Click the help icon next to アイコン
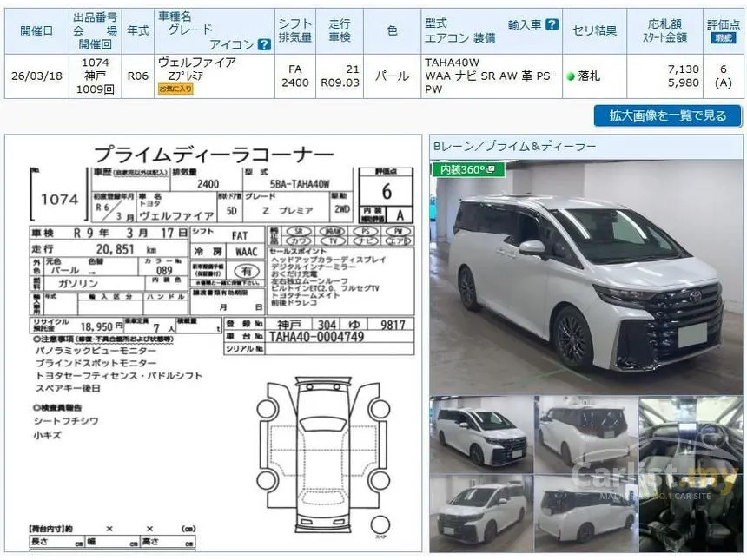 [x=264, y=45]
